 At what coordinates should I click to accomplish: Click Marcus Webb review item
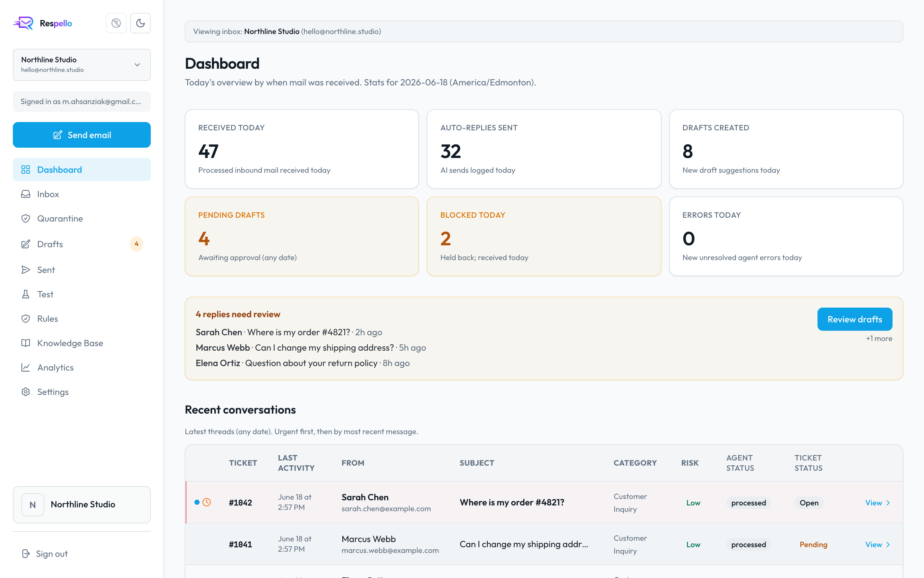[x=311, y=347]
